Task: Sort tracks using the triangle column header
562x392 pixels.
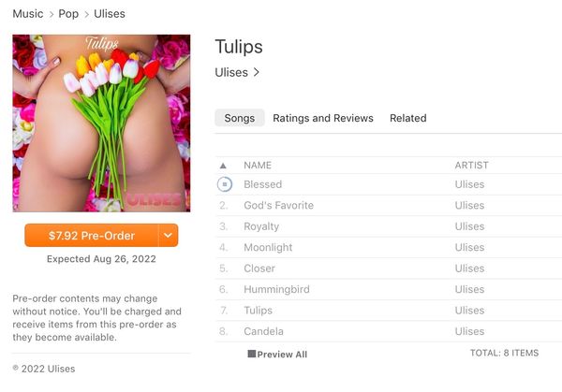Action: tap(223, 166)
